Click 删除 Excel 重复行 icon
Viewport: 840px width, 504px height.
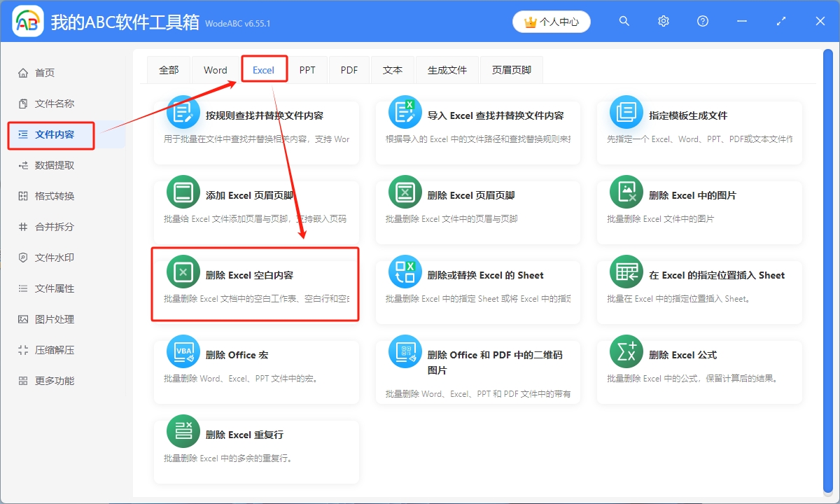[183, 431]
